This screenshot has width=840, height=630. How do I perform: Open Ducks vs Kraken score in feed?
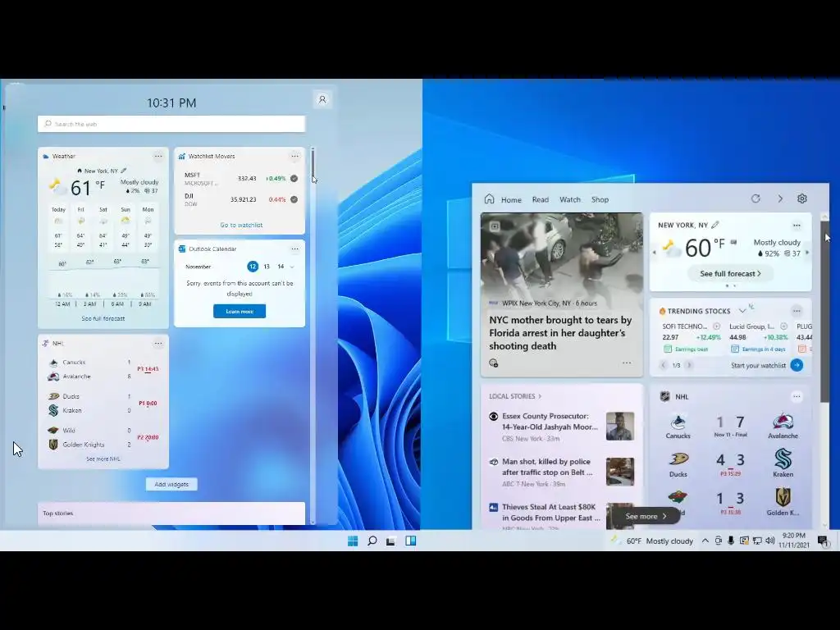click(730, 464)
